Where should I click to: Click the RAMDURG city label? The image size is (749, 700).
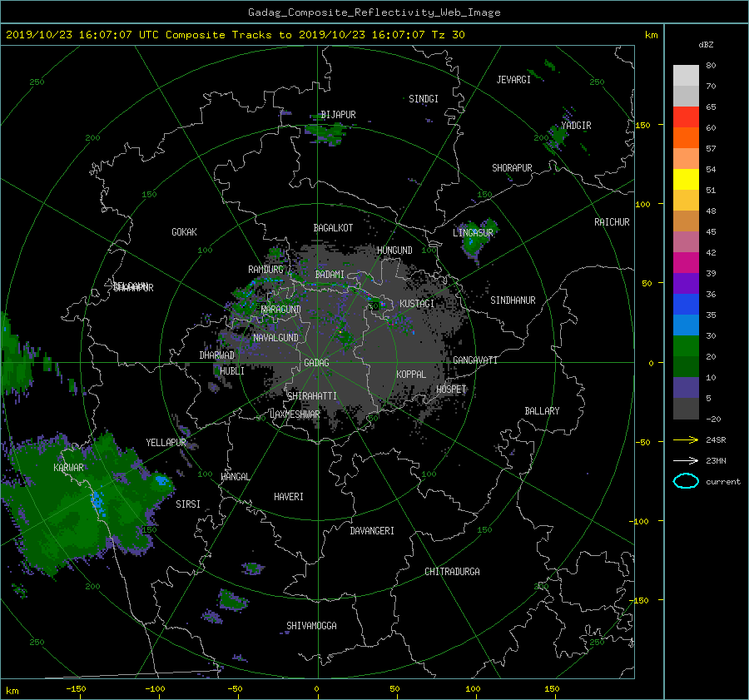pyautogui.click(x=265, y=270)
